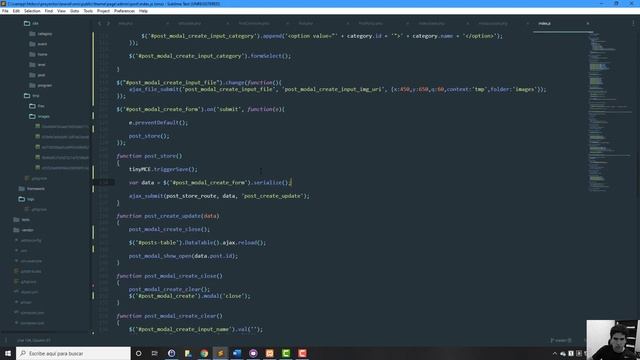Screen dimensions: 640x360
Task: Open the Selection menu
Action: 32,11
